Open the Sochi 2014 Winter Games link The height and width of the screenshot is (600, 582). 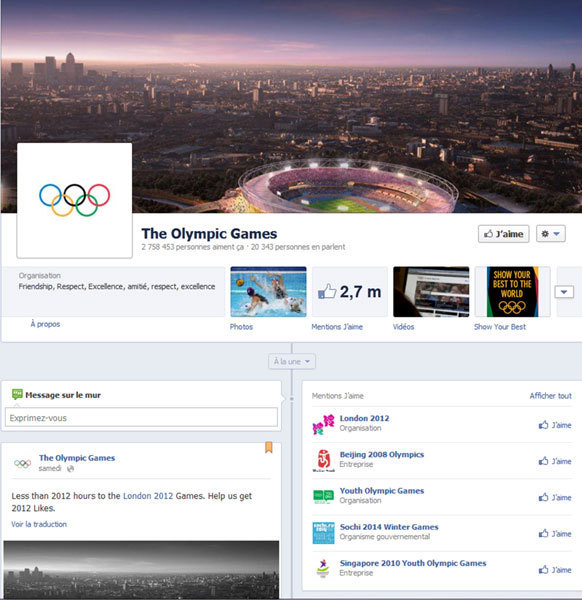[x=389, y=527]
